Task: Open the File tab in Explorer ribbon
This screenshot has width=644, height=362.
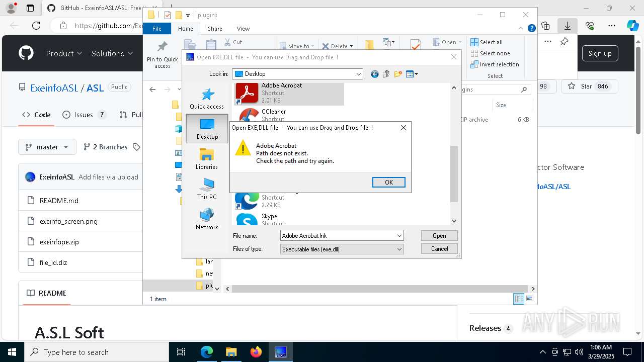Action: 157,29
